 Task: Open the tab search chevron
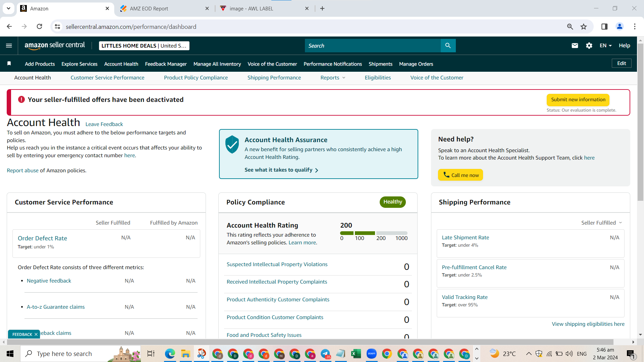pyautogui.click(x=8, y=8)
